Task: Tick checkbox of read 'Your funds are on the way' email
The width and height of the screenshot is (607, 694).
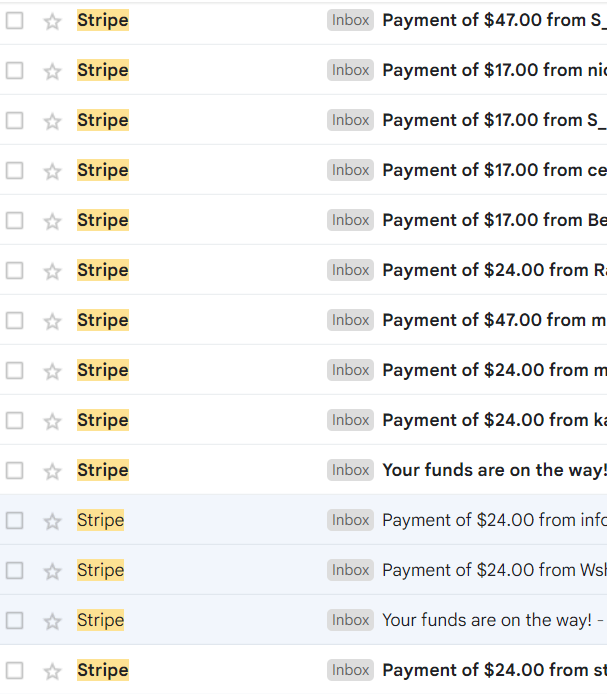Action: (x=15, y=621)
